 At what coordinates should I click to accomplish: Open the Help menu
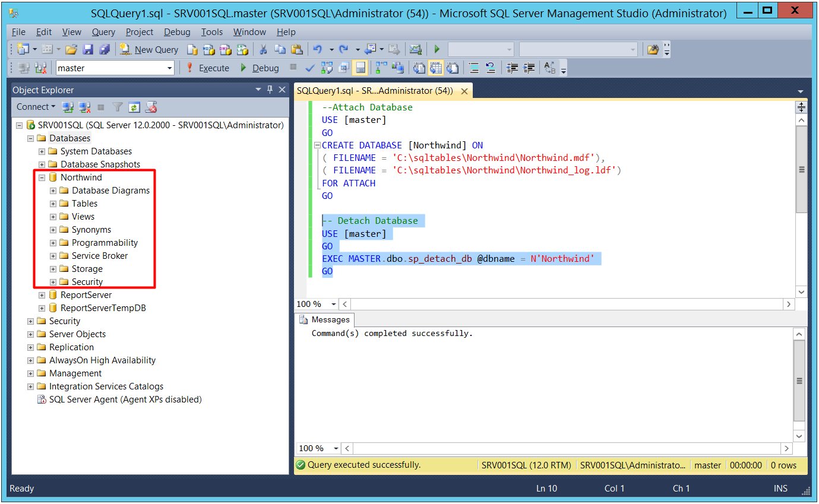click(286, 32)
